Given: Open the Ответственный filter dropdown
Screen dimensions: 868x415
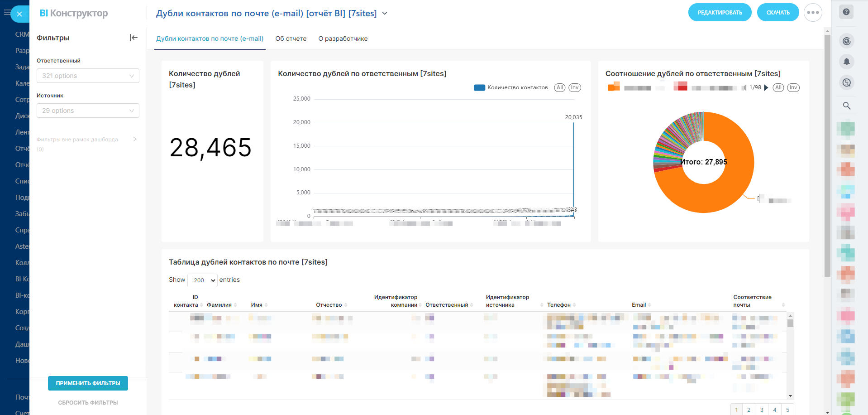Looking at the screenshot, I should click(88, 76).
